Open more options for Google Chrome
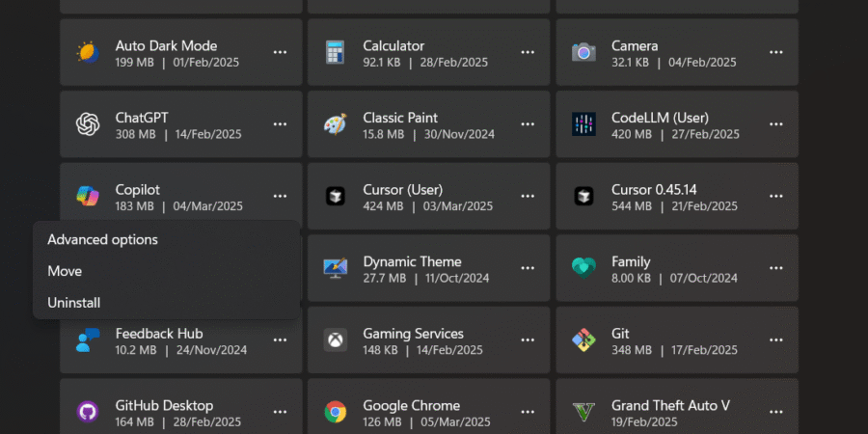Viewport: 868px width, 434px height. coord(528,412)
